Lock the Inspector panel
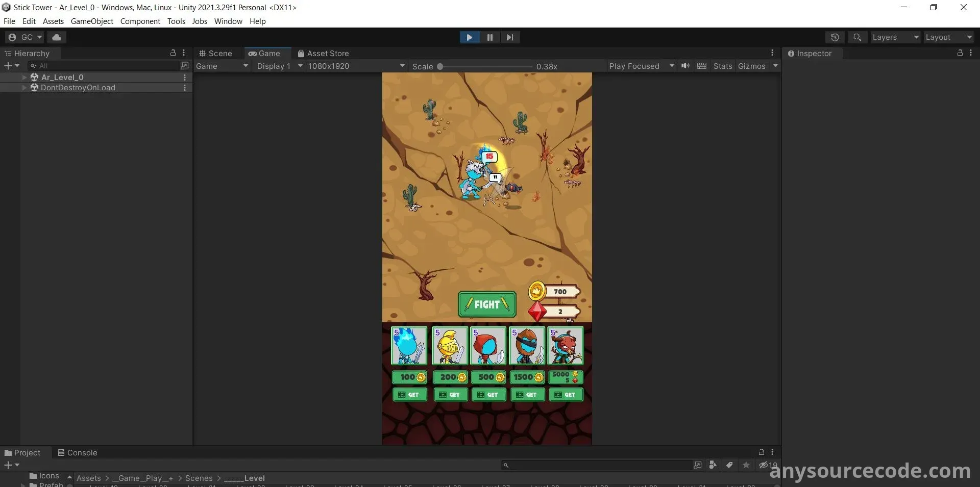Viewport: 980px width, 487px height. (x=960, y=53)
